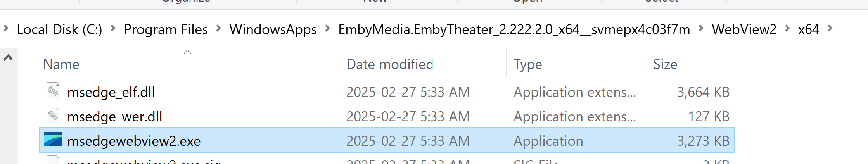This screenshot has width=868, height=164.
Task: Sort by the Type column header
Action: (527, 64)
